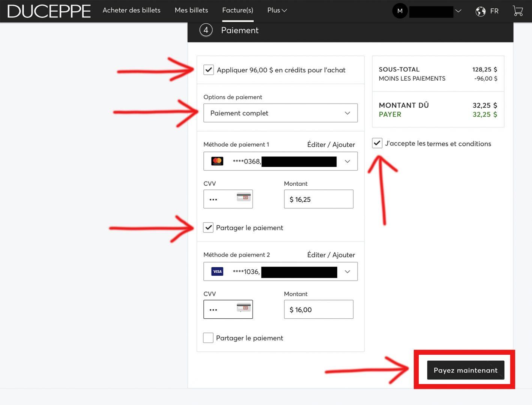Click the Mastercard logo in payment method 1
The image size is (532, 405).
click(x=217, y=161)
